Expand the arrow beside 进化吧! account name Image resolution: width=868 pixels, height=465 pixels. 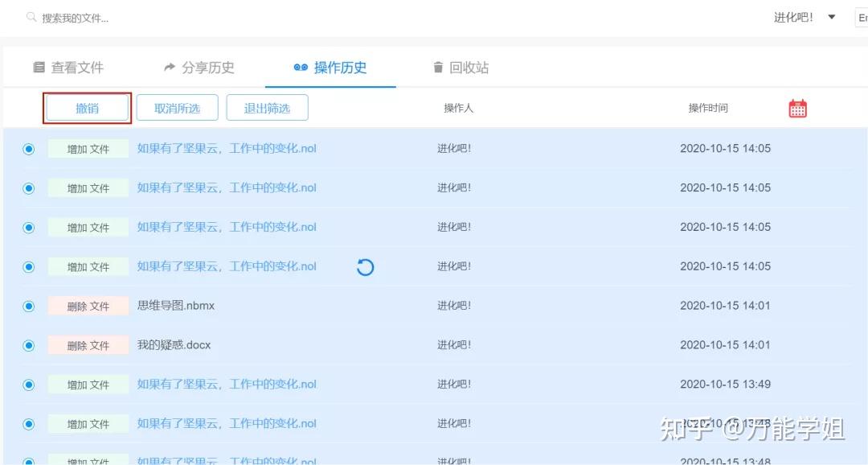832,17
